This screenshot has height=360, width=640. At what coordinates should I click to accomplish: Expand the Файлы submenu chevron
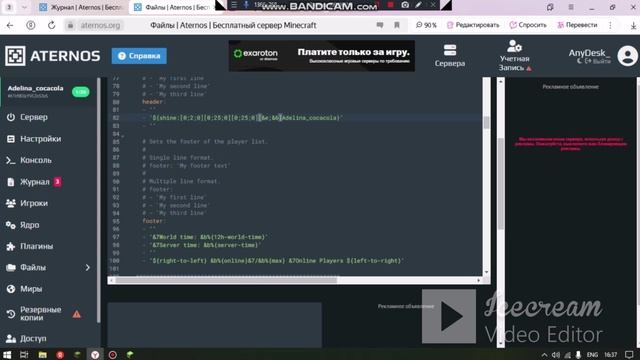pyautogui.click(x=87, y=268)
